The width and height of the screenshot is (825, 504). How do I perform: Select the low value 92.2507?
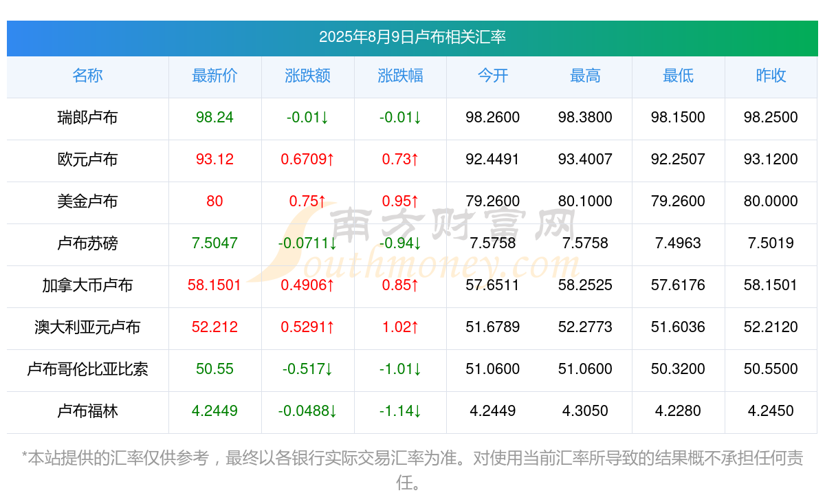678,160
